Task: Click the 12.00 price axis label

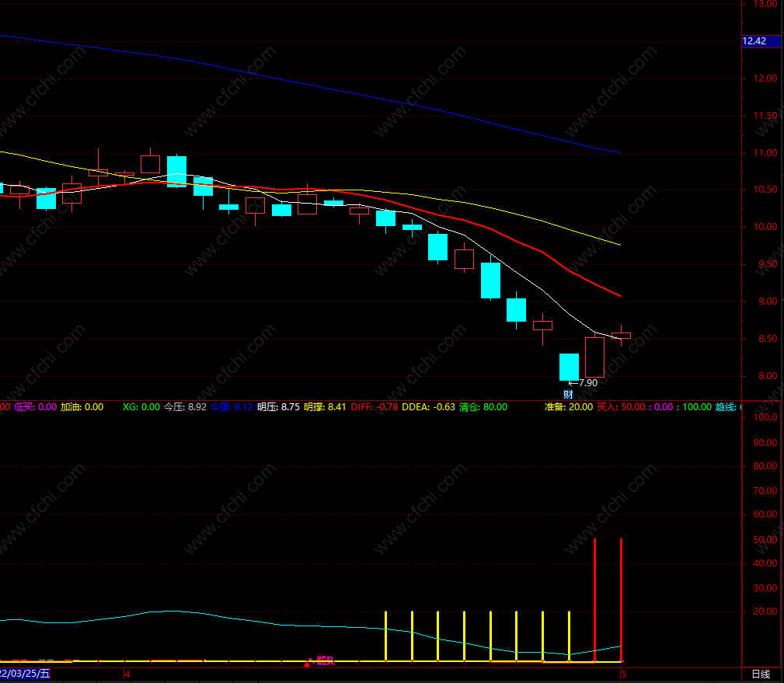Action: pos(765,78)
